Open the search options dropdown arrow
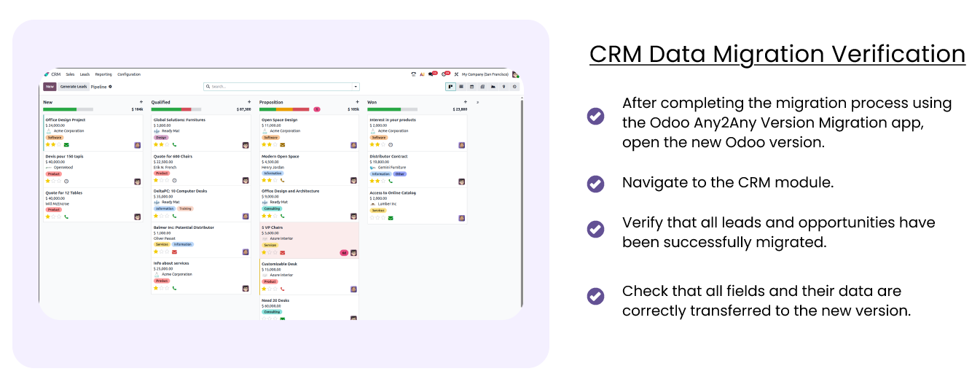980x382 pixels. pos(356,87)
